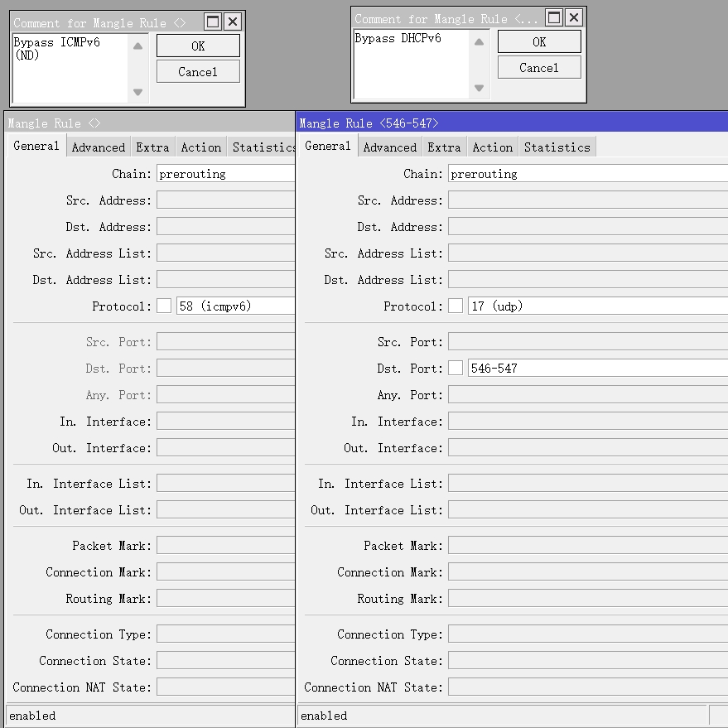Screen dimensions: 728x728
Task: Click Packet Mark field in left rule
Action: [x=225, y=545]
